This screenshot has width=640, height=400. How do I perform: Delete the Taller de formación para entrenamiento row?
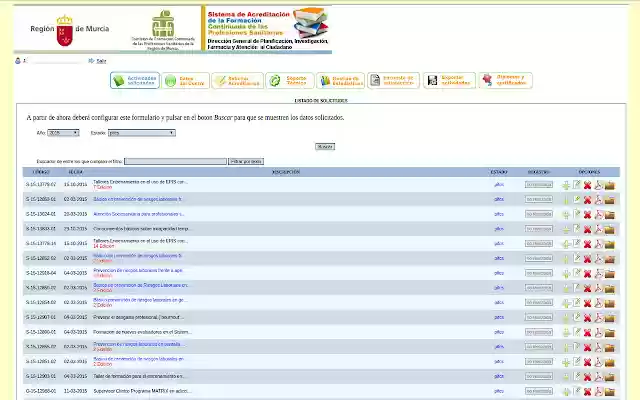587,377
